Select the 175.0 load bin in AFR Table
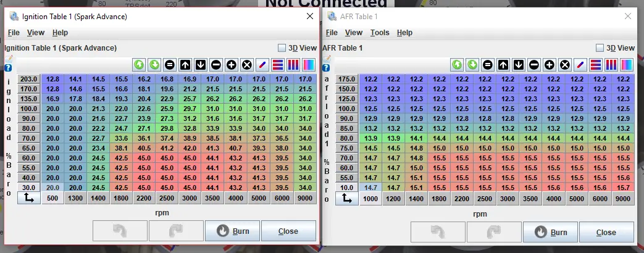This screenshot has height=253, width=644. (347, 79)
